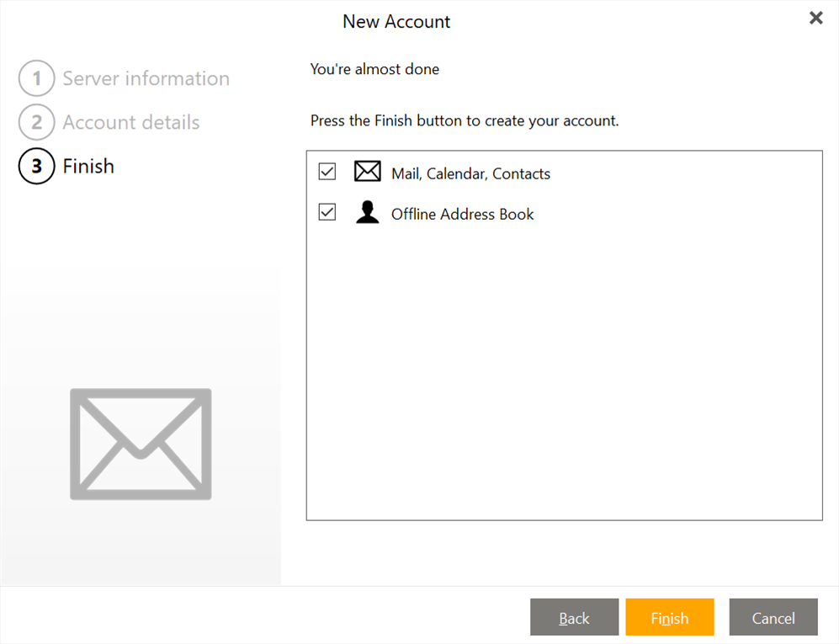Toggle the first checkbox in the list
The image size is (839, 644).
click(x=327, y=171)
